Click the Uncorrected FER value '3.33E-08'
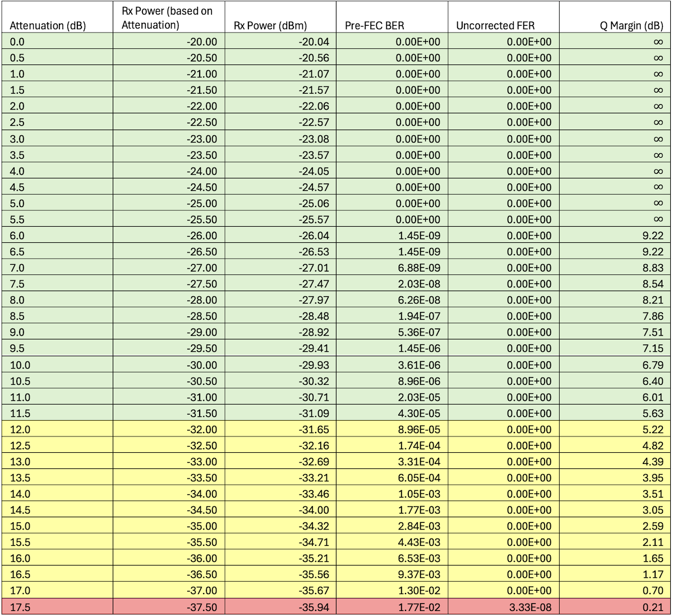 (504, 608)
